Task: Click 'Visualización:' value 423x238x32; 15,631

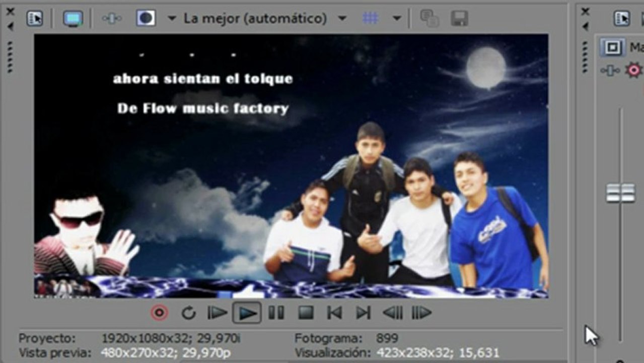Action: pos(438,353)
